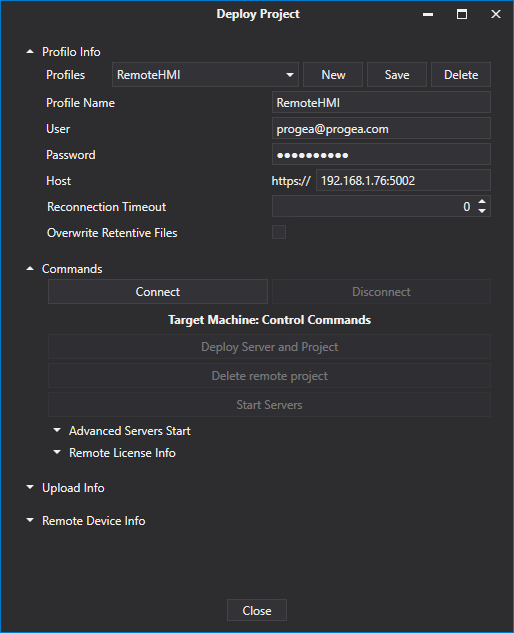This screenshot has height=633, width=514.
Task: Expand the Remote Device Info section
Action: [30, 520]
